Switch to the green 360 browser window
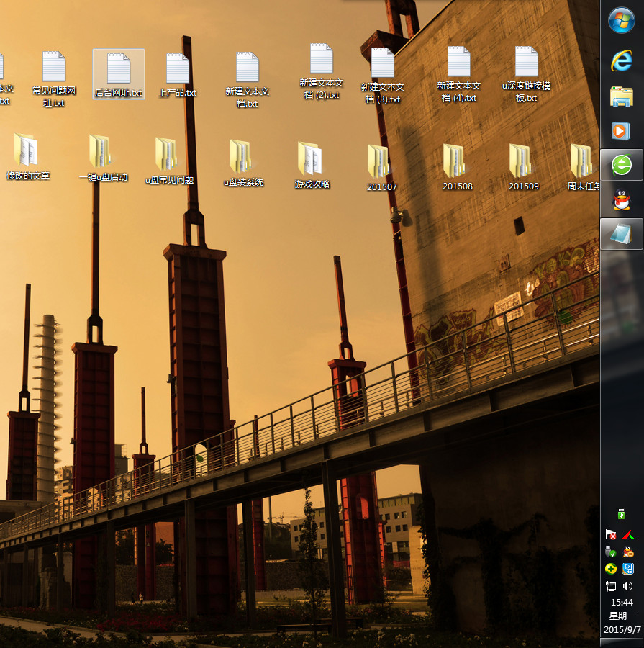This screenshot has height=648, width=644. point(622,166)
